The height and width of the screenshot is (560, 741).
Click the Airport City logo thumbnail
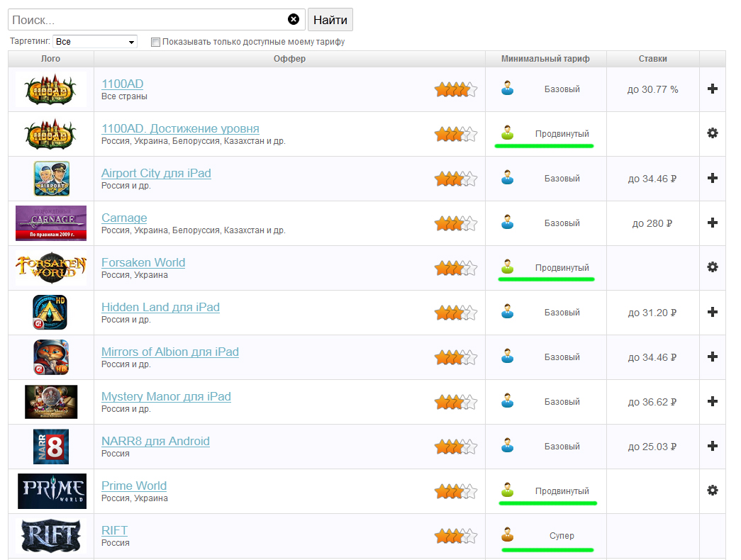[52, 179]
